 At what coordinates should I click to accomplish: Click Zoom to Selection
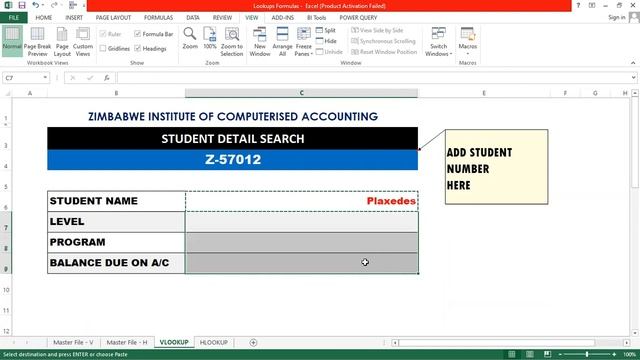pos(231,42)
